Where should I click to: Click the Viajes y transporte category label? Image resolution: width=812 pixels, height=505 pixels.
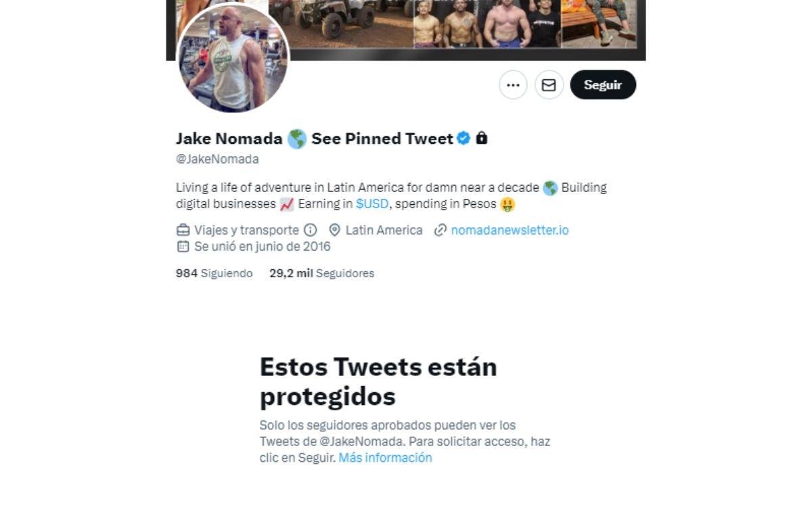click(x=246, y=230)
